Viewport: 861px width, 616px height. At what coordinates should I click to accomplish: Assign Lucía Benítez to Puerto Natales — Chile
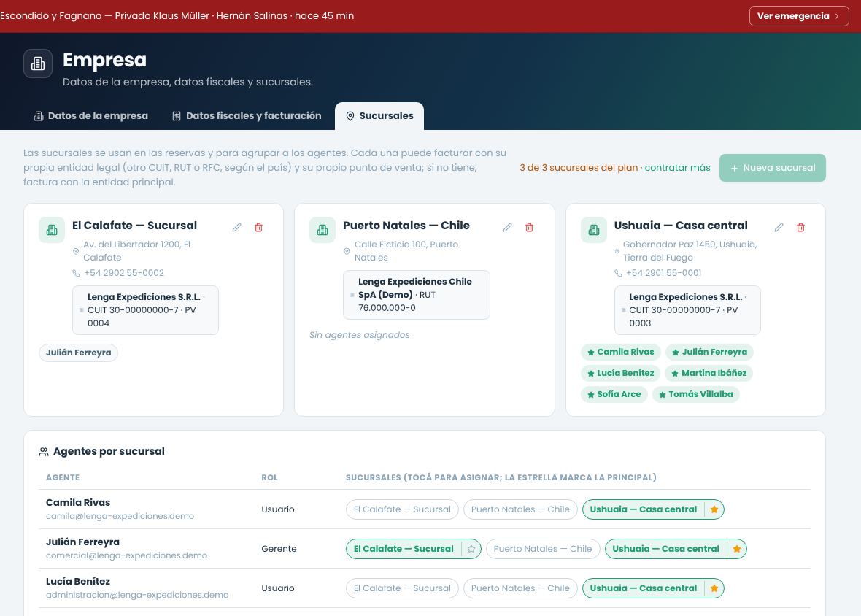tap(520, 588)
